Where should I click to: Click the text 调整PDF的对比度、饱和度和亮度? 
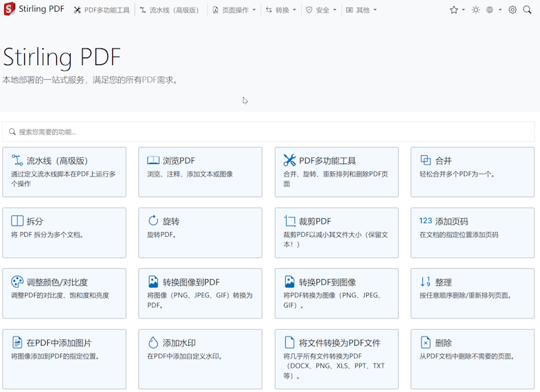point(60,295)
